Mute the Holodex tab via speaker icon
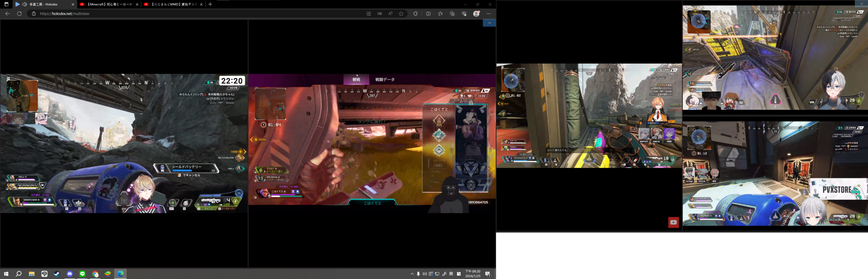The image size is (868, 279). click(x=25, y=4)
